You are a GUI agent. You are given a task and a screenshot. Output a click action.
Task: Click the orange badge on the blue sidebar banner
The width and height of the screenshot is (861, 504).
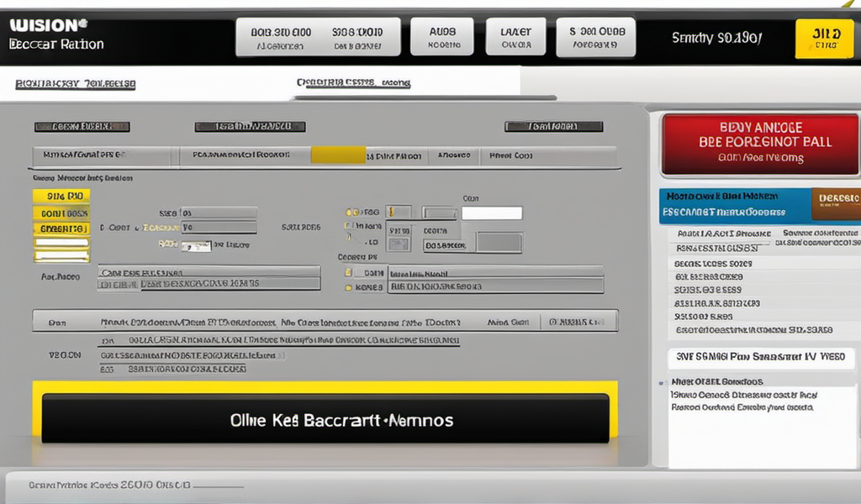tap(836, 204)
